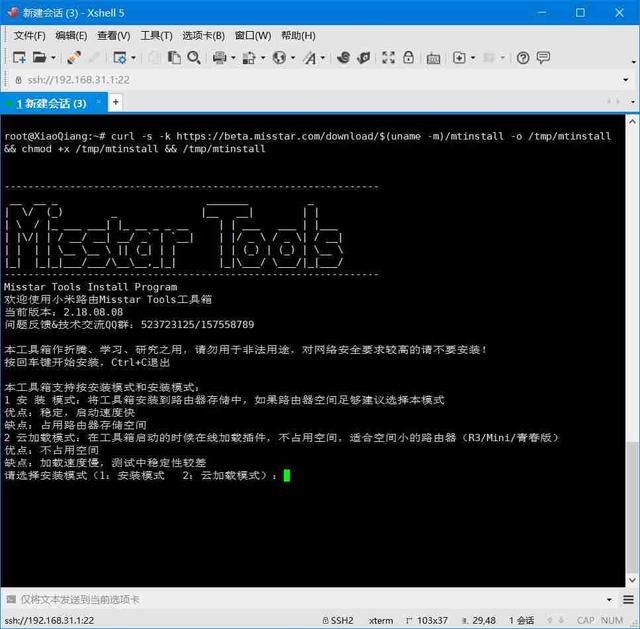Viewport: 640px width, 629px height.
Task: Click the Help question mark icon
Action: [x=523, y=58]
